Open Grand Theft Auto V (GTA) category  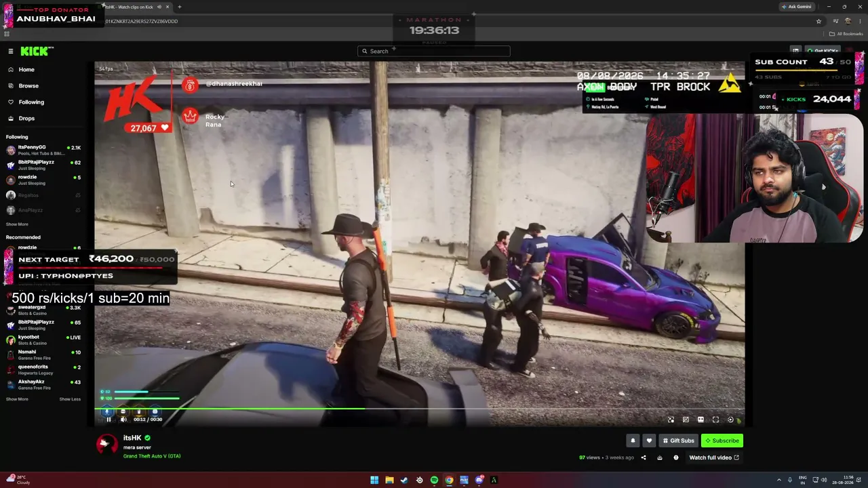[x=152, y=456]
